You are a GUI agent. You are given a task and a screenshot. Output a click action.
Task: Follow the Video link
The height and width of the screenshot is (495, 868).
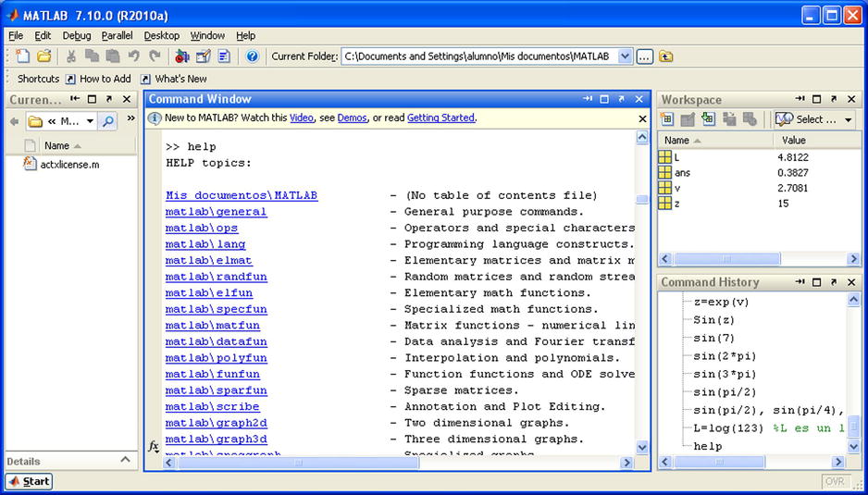point(301,118)
